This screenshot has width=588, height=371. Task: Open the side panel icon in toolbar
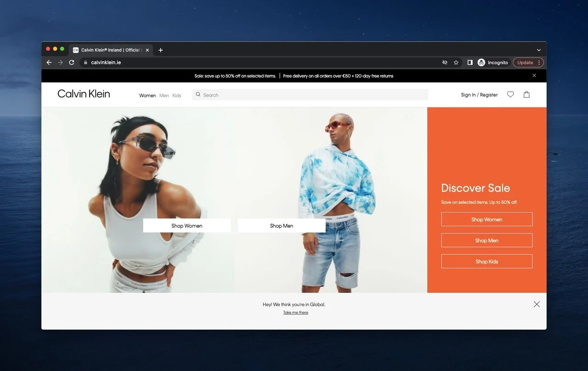click(x=470, y=62)
